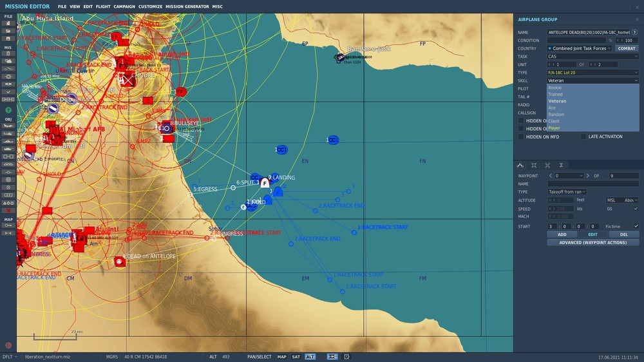Click the status bar settings gear icon
The width and height of the screenshot is (644, 362).
pyautogui.click(x=346, y=357)
